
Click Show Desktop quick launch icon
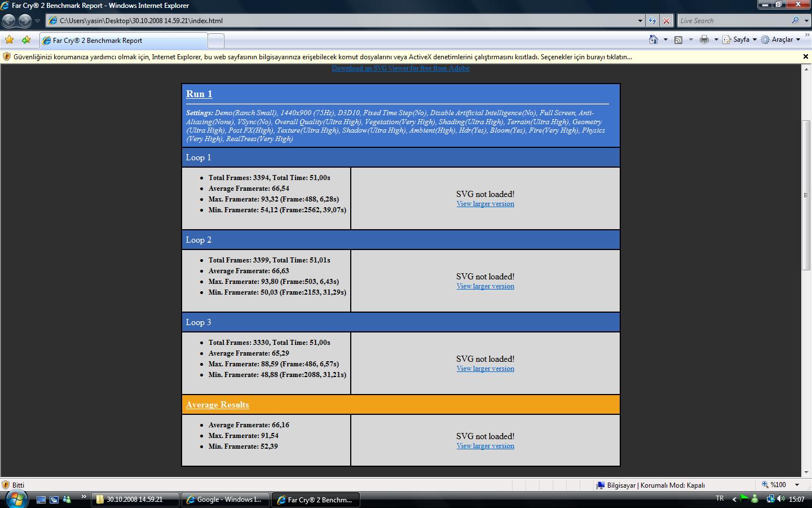[x=41, y=500]
